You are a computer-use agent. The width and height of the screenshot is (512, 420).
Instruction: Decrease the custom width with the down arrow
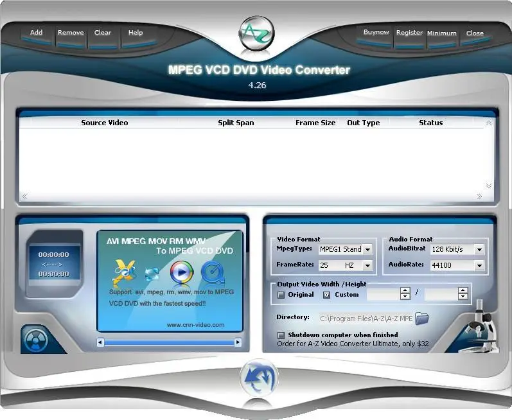tap(405, 296)
